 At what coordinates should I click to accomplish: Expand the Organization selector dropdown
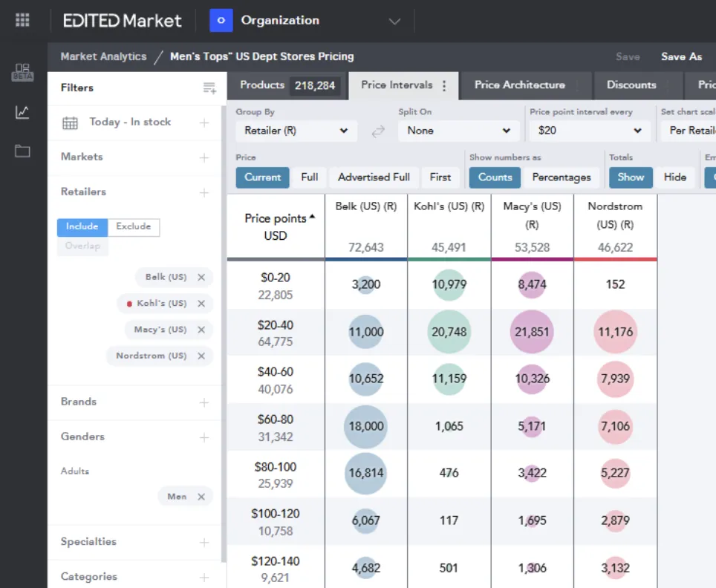tap(394, 21)
